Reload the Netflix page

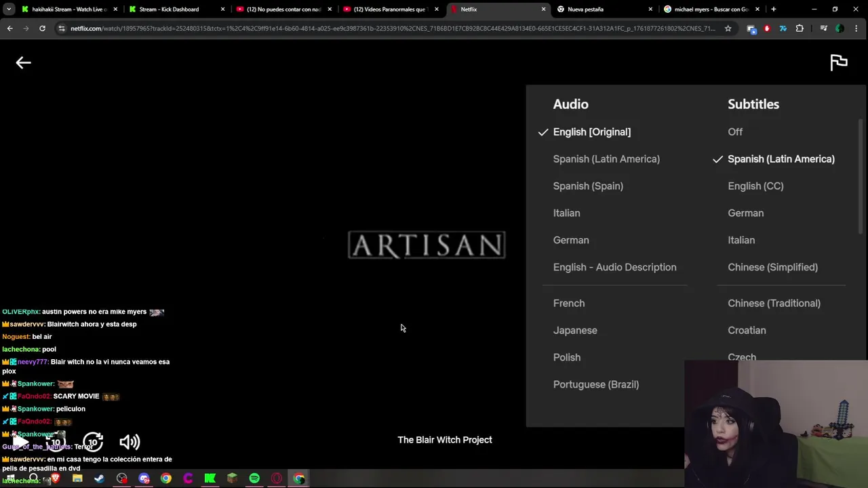42,28
